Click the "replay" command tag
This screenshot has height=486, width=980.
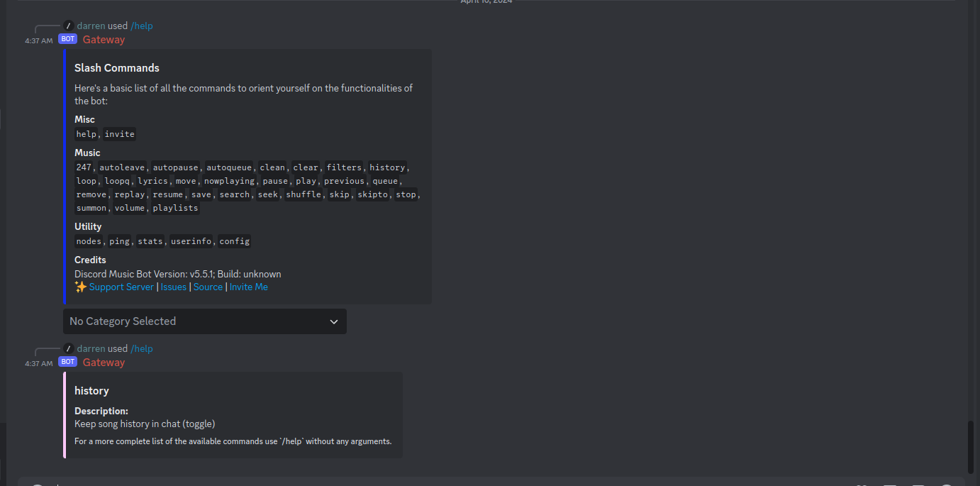click(129, 194)
